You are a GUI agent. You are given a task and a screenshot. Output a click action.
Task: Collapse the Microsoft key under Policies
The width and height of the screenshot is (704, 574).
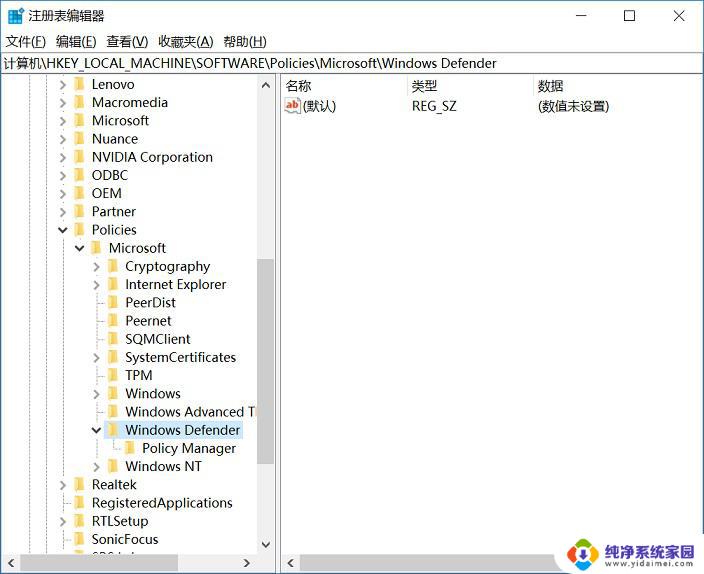click(x=79, y=248)
